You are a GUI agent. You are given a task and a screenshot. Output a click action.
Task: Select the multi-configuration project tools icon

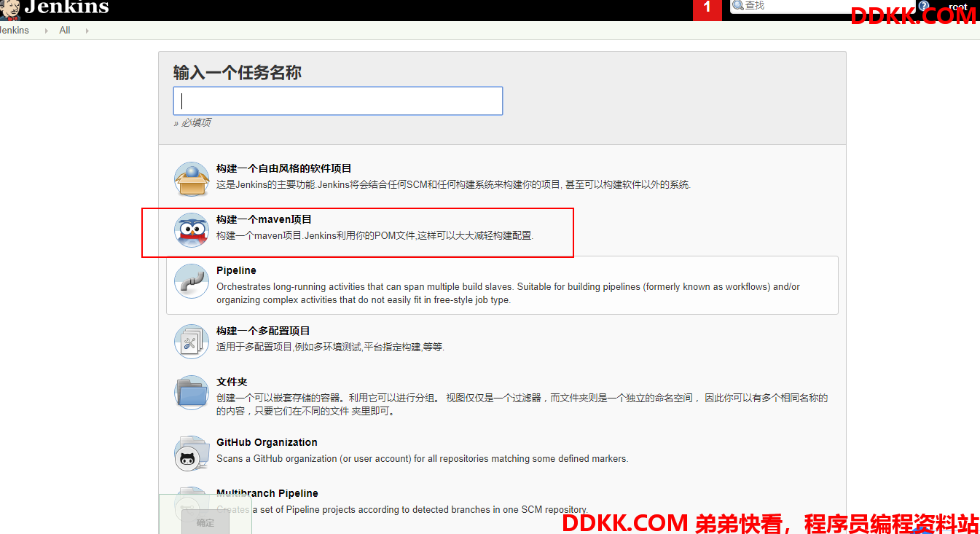[192, 342]
